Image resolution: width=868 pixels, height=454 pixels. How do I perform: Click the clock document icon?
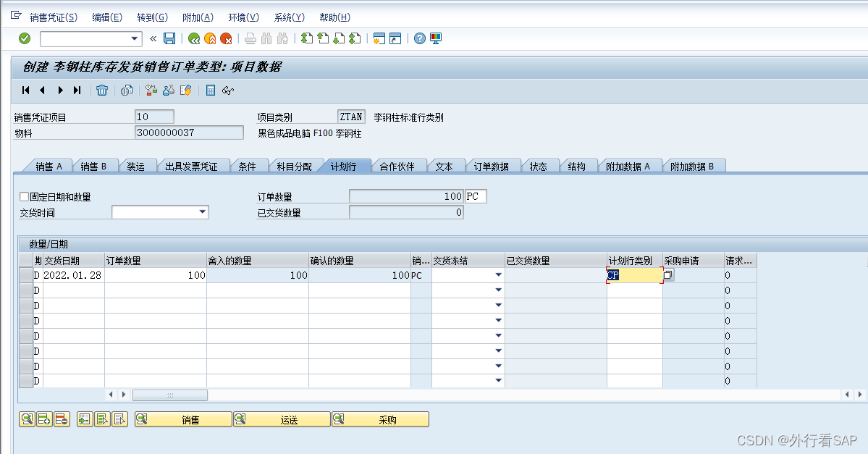(127, 91)
